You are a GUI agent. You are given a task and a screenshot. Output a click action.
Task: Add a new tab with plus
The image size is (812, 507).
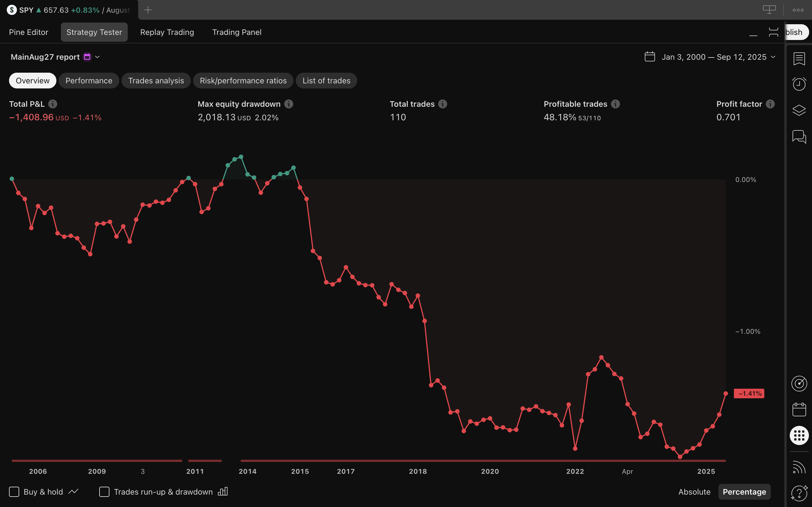coord(148,10)
